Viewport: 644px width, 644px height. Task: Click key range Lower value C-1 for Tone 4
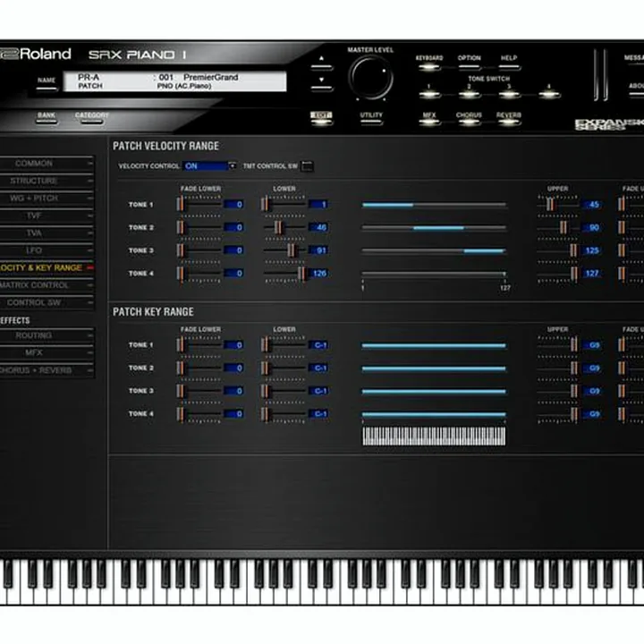point(318,413)
